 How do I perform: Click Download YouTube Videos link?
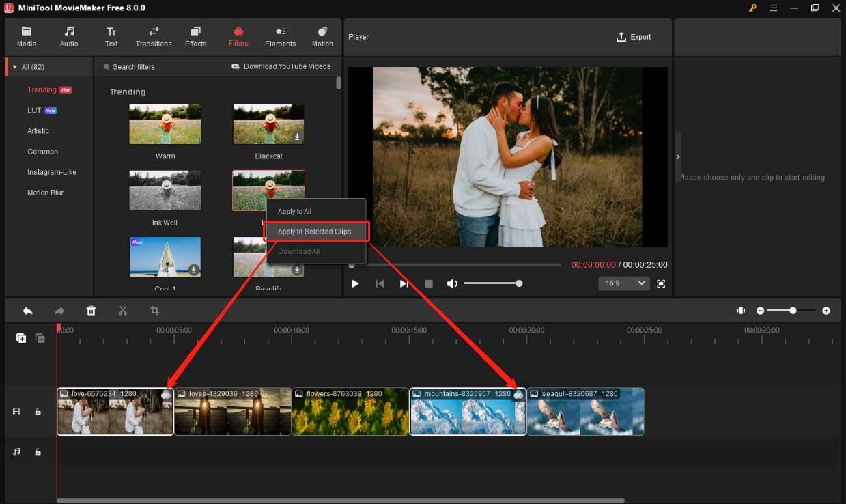coord(281,66)
